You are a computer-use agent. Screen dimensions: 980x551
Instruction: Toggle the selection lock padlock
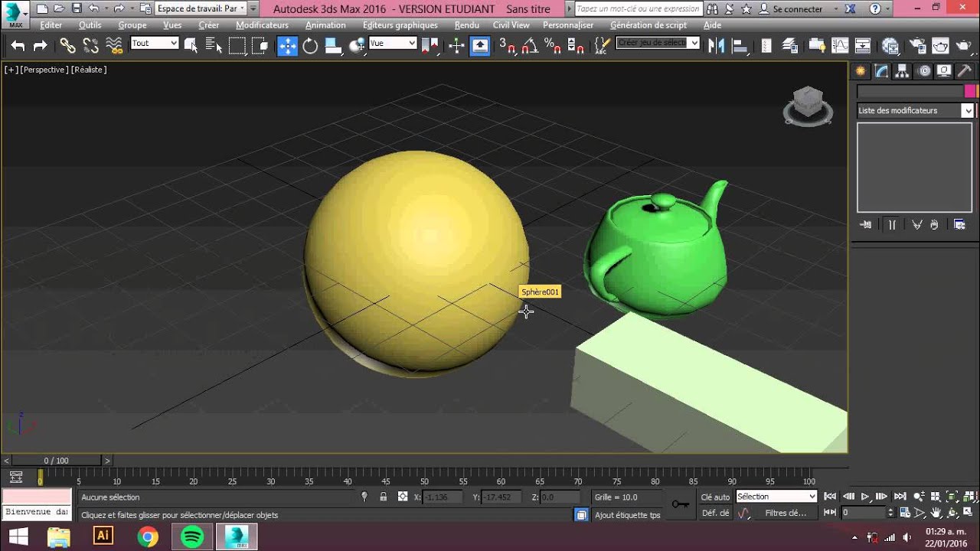click(384, 497)
